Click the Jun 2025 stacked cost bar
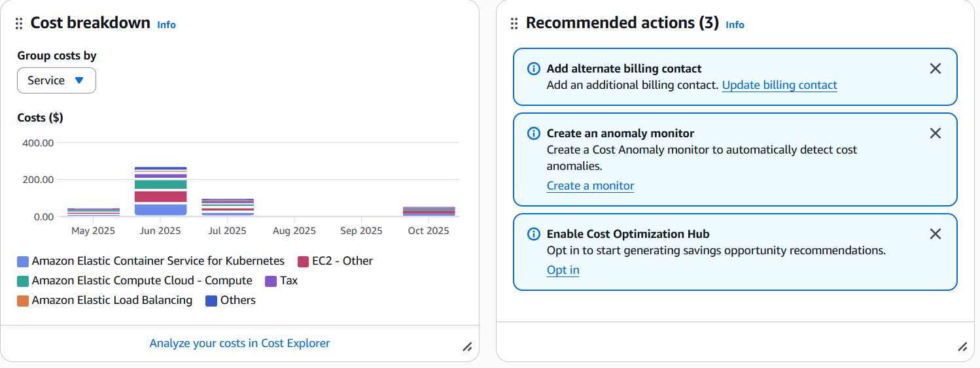This screenshot has height=368, width=980. click(x=160, y=192)
